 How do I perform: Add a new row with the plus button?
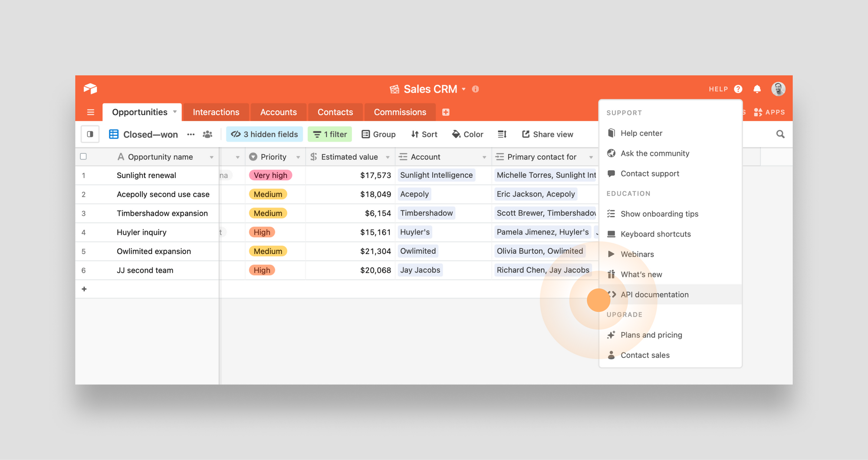tap(84, 289)
